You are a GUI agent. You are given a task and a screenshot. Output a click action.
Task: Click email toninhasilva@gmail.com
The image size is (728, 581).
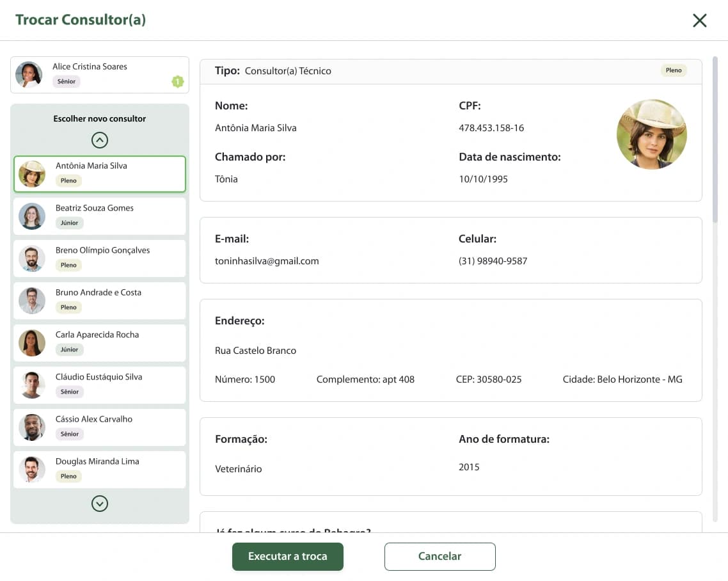pos(267,261)
